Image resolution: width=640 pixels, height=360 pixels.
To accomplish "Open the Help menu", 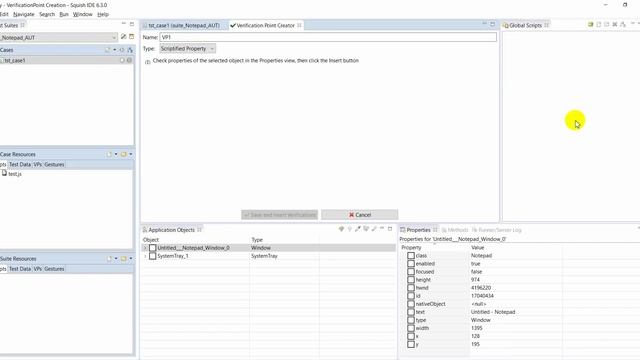I will 103,14.
